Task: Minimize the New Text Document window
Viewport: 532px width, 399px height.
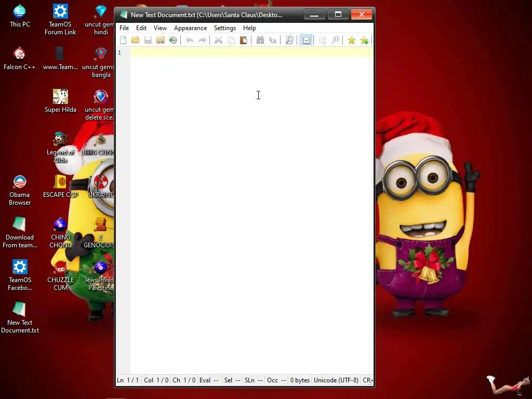Action: pos(314,15)
